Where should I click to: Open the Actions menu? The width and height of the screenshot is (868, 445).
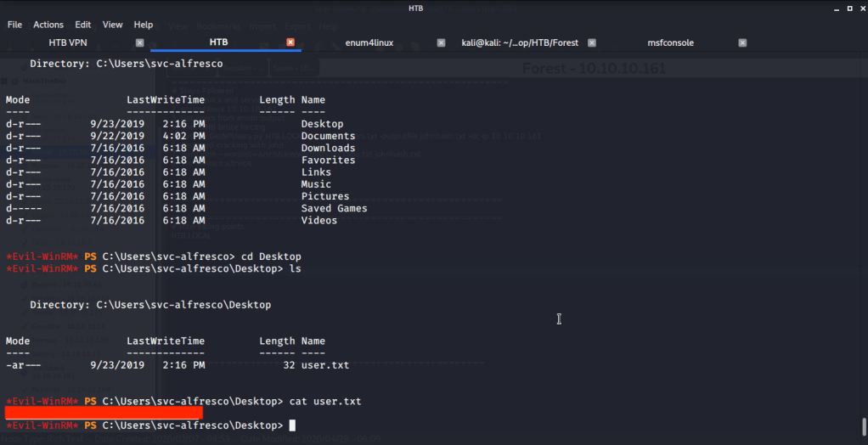48,25
